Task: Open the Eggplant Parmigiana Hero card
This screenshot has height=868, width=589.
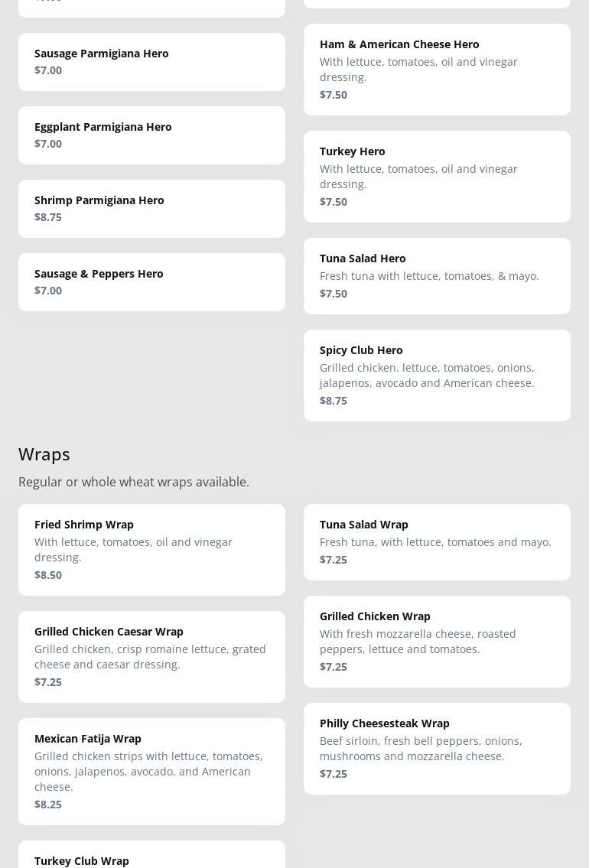Action: pos(151,135)
